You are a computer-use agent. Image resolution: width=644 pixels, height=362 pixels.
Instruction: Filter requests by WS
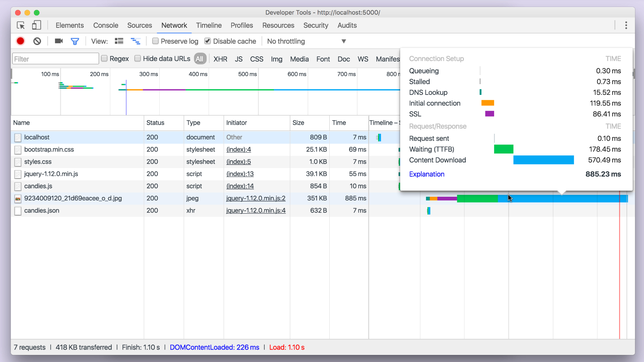point(363,59)
